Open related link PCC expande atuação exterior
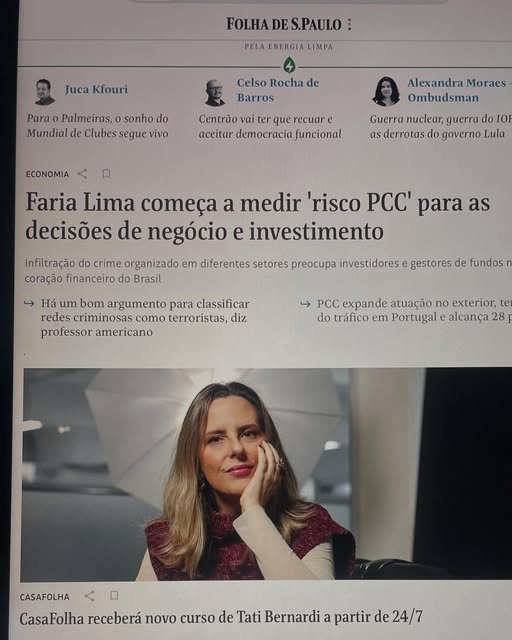512x640 pixels. (414, 310)
